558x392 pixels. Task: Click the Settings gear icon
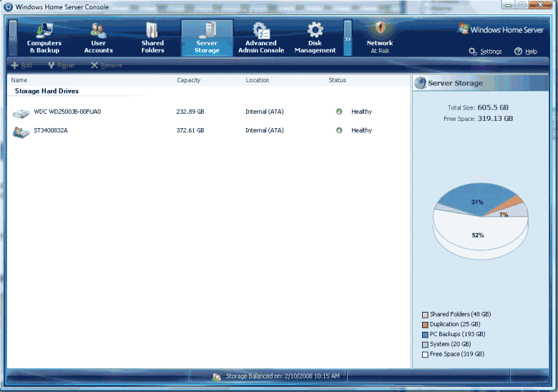pos(473,52)
